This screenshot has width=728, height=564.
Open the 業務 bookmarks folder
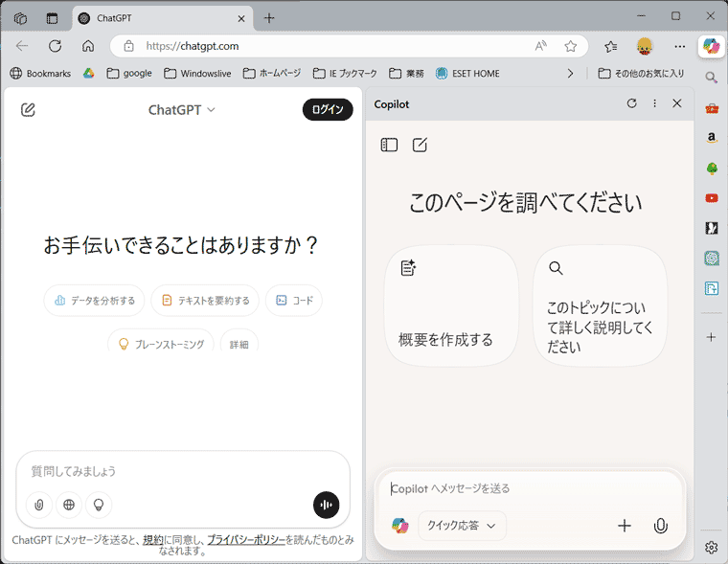coord(407,74)
